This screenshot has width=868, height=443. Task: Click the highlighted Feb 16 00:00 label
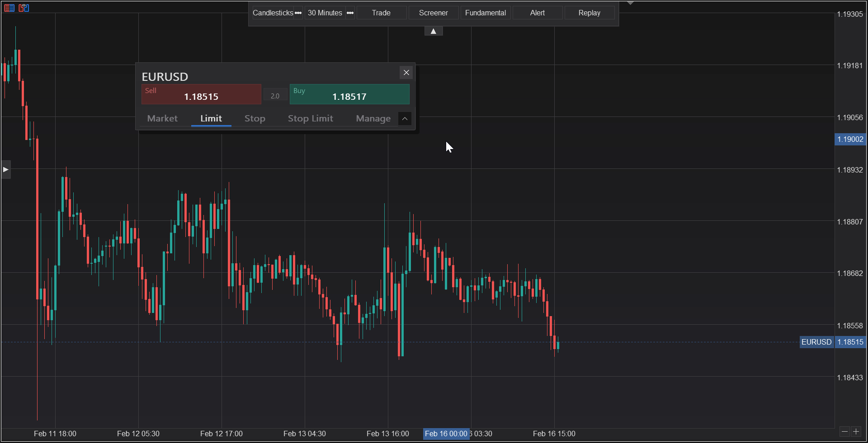446,434
